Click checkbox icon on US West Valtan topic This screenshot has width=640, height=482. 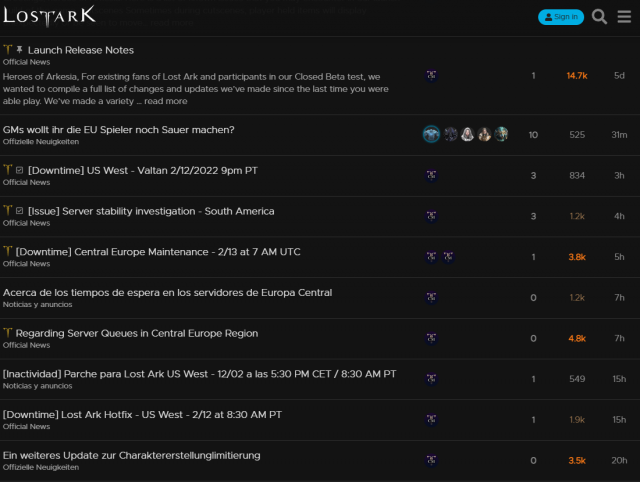(20, 171)
